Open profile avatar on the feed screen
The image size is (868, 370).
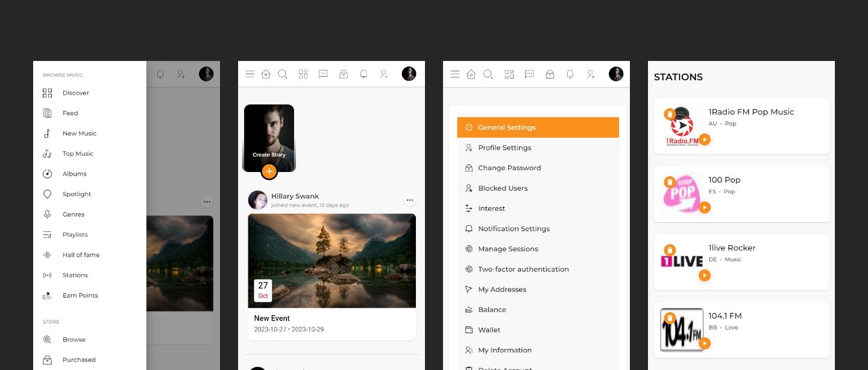[409, 74]
